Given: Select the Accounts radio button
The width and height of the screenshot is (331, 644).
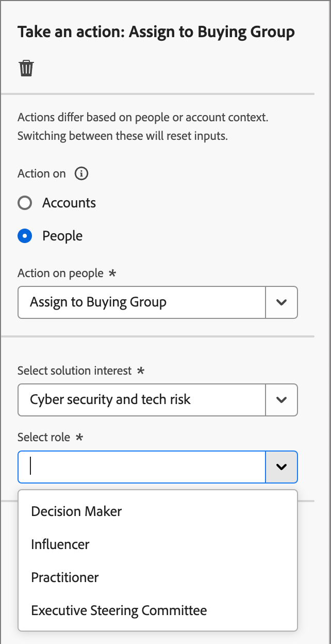Looking at the screenshot, I should [x=25, y=203].
